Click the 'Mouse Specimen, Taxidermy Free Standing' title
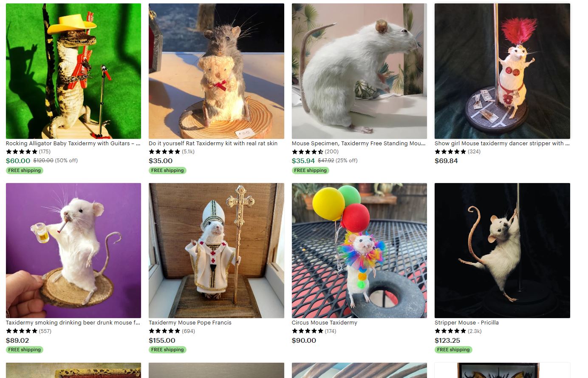This screenshot has width=588, height=378. 359,144
